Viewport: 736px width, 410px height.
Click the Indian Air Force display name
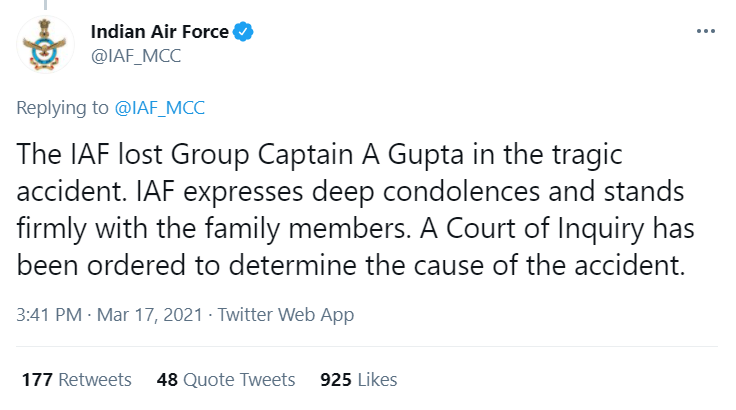click(x=160, y=32)
